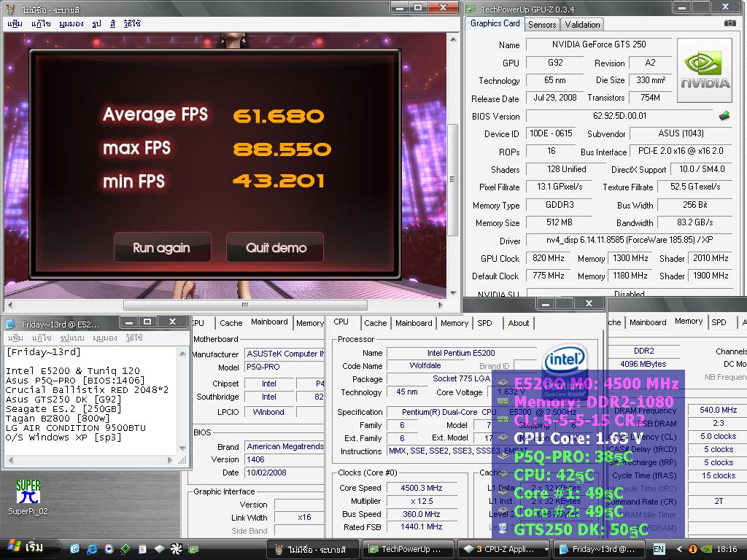747x560 pixels.
Task: Expand hidden system tray icons arrow
Action: [679, 549]
